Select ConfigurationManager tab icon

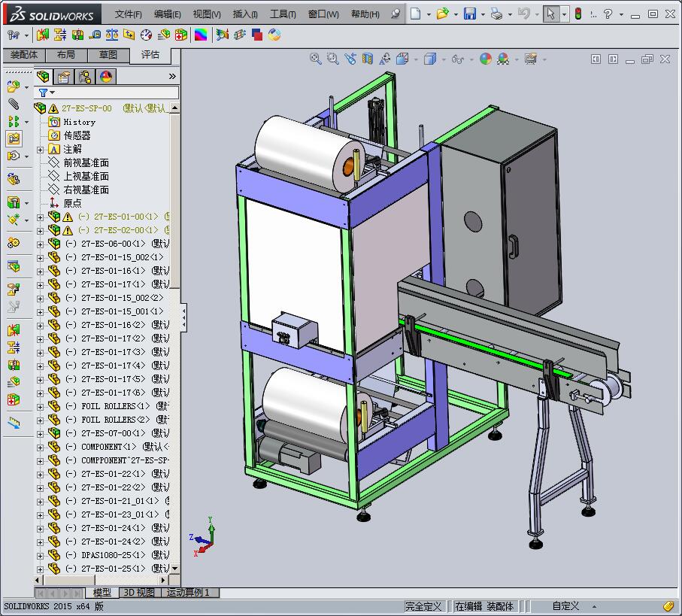coord(85,77)
